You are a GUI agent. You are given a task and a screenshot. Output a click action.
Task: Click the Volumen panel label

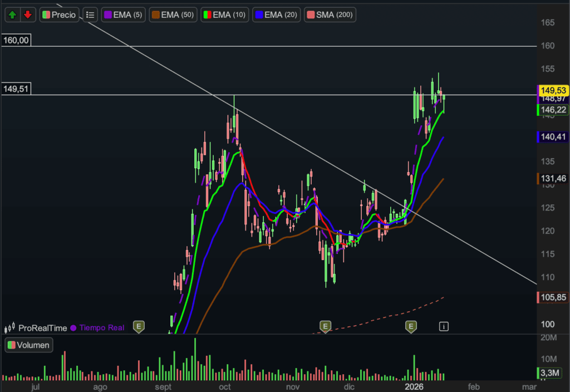[29, 345]
